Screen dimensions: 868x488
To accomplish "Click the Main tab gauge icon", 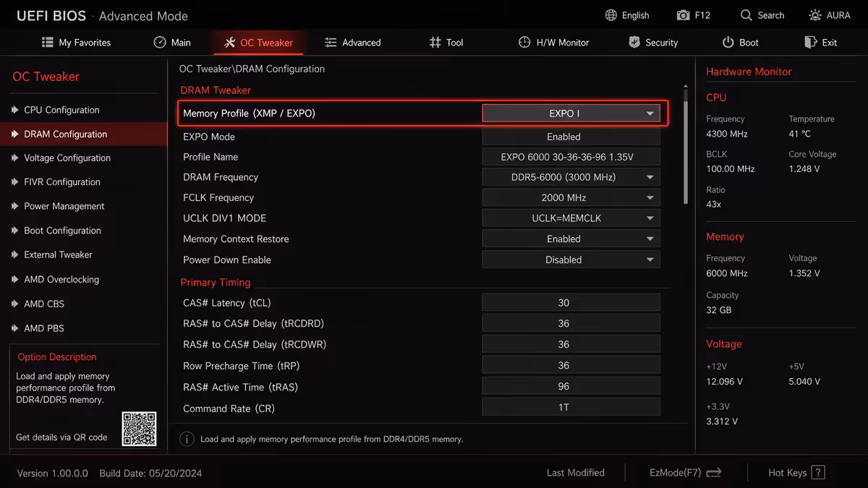I will [x=160, y=43].
